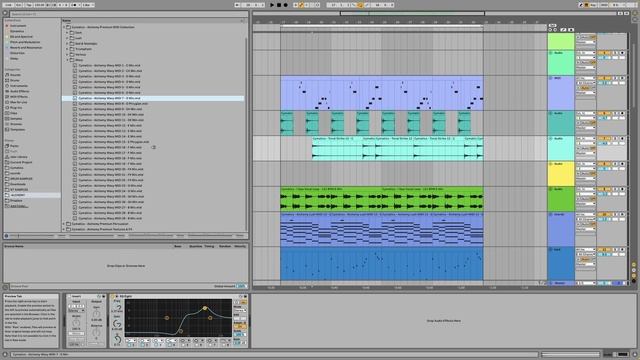The height and width of the screenshot is (360, 640).
Task: Collapse the Alchemy Premium MIDI Collection folder
Action: 64,27
